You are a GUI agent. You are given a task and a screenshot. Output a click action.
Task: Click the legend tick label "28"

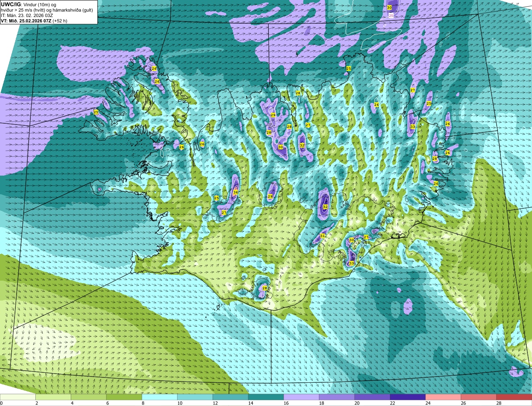point(499,403)
